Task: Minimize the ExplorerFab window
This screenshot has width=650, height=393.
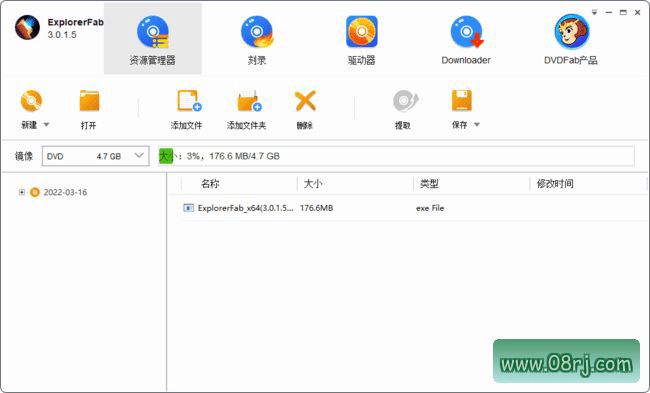Action: [609, 12]
